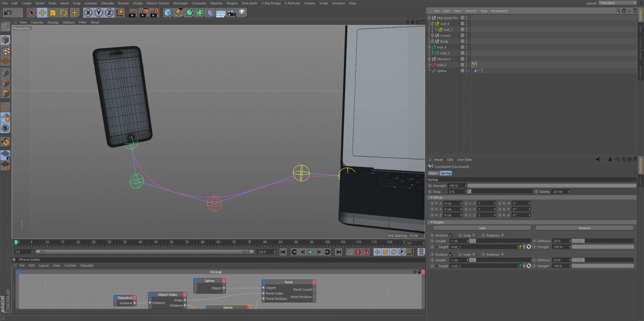Click the Cube primitive icon

pyautogui.click(x=167, y=12)
